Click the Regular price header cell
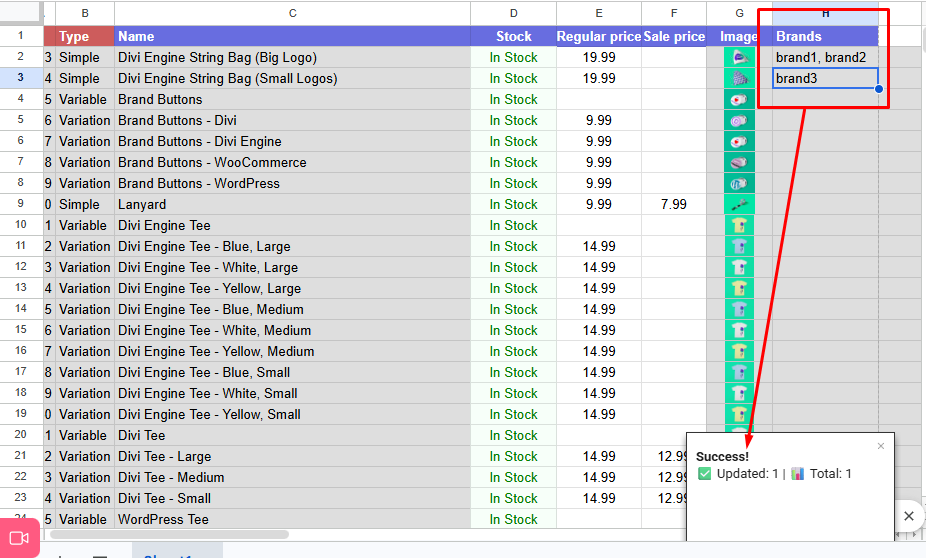Screen dimensions: 926x558 (x=599, y=37)
